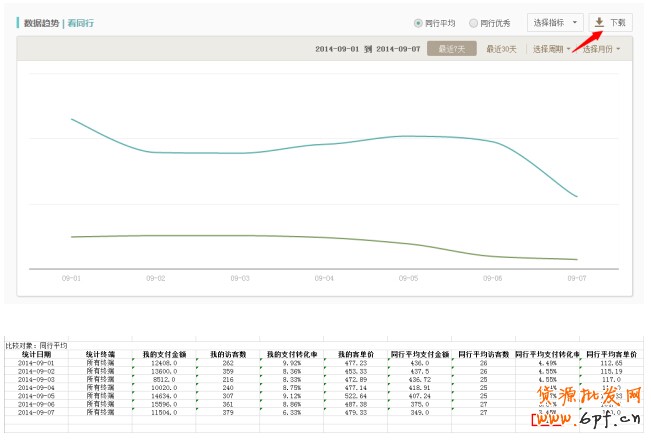Viewport: 651px width, 440px height.
Task: Switch to the 看同行 tab
Action: pos(81,22)
